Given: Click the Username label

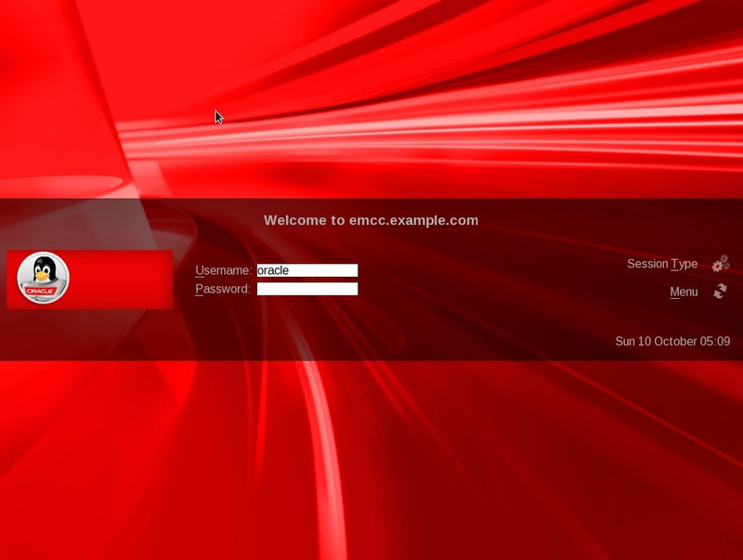Looking at the screenshot, I should [222, 271].
